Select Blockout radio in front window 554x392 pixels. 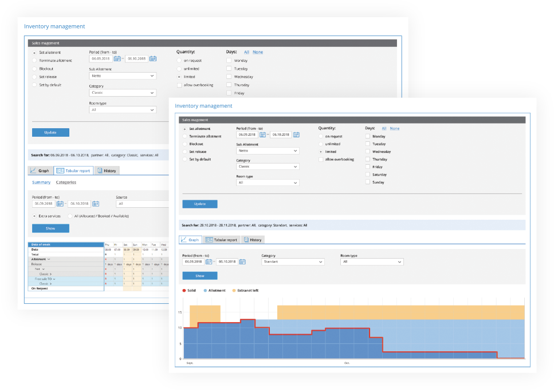pos(184,144)
